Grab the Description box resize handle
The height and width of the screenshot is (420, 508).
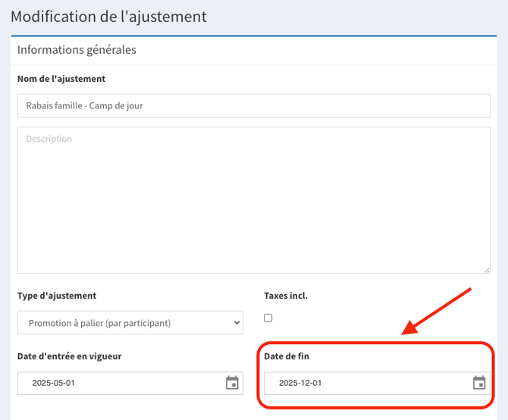point(486,269)
